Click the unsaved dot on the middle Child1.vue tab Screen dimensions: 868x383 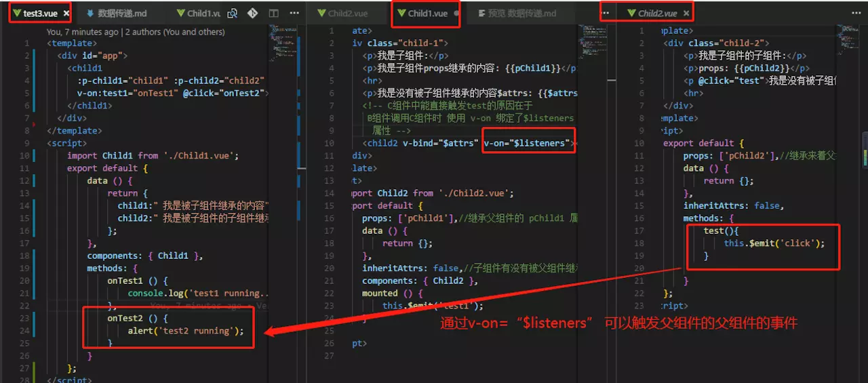click(456, 14)
